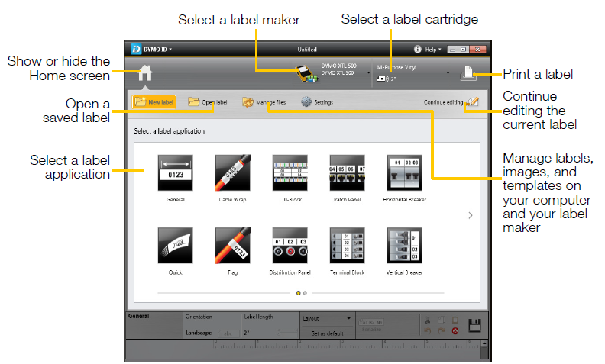Expand the All-Purpose Vinyl cartridge dropdown arrow

pos(448,73)
